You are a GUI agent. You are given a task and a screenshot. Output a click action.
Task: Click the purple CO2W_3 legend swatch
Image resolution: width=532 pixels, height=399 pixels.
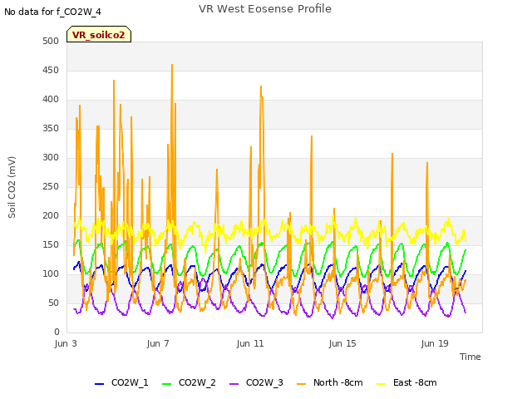(x=234, y=384)
